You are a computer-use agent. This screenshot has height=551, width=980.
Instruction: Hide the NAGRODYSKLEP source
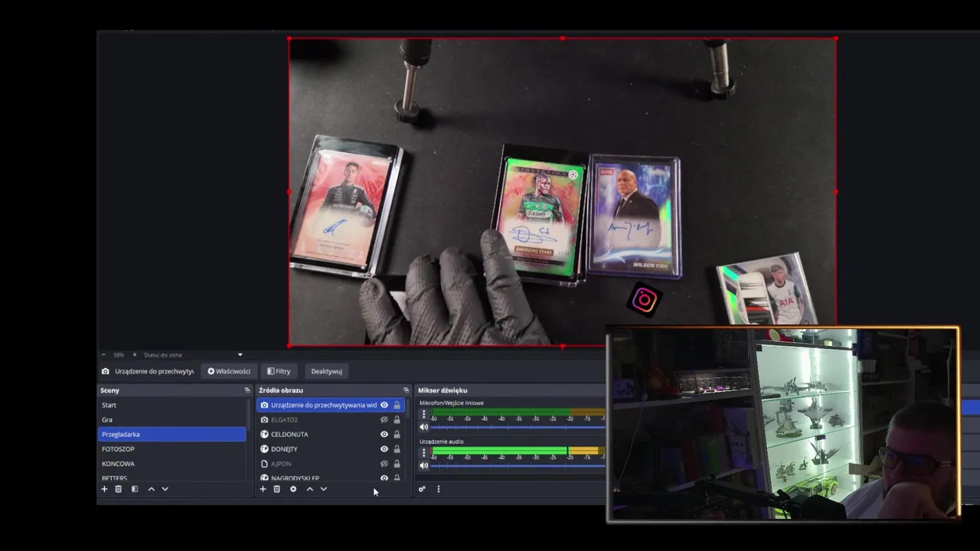coord(384,478)
